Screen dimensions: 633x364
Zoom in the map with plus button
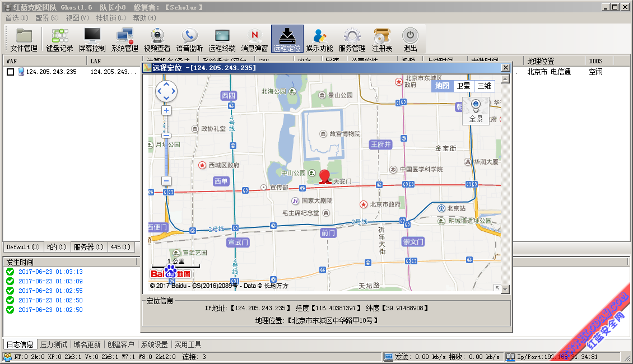pyautogui.click(x=166, y=110)
